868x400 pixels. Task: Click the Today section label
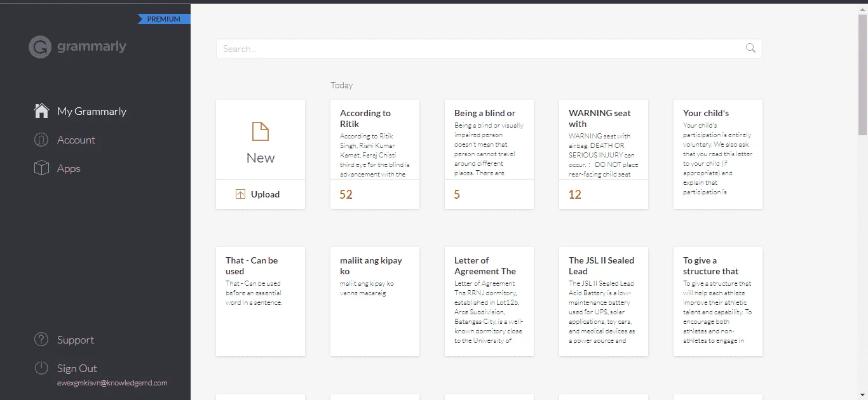tap(341, 85)
